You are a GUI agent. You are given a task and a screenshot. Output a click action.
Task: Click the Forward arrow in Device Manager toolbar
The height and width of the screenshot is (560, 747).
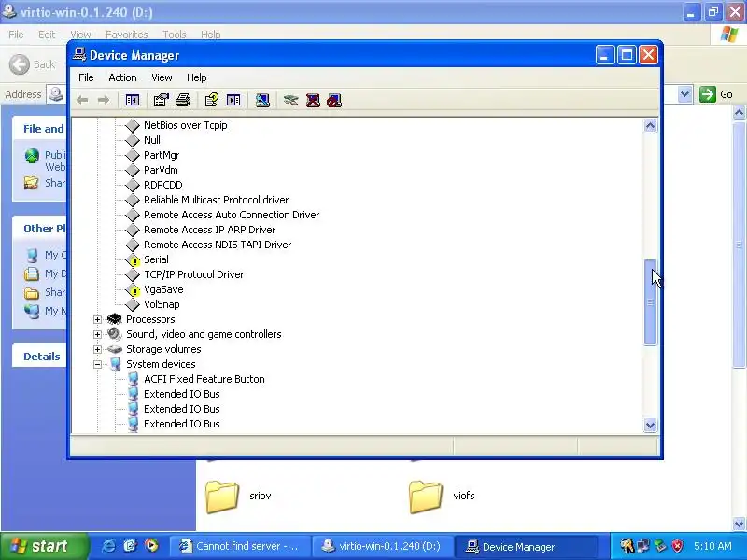[104, 100]
